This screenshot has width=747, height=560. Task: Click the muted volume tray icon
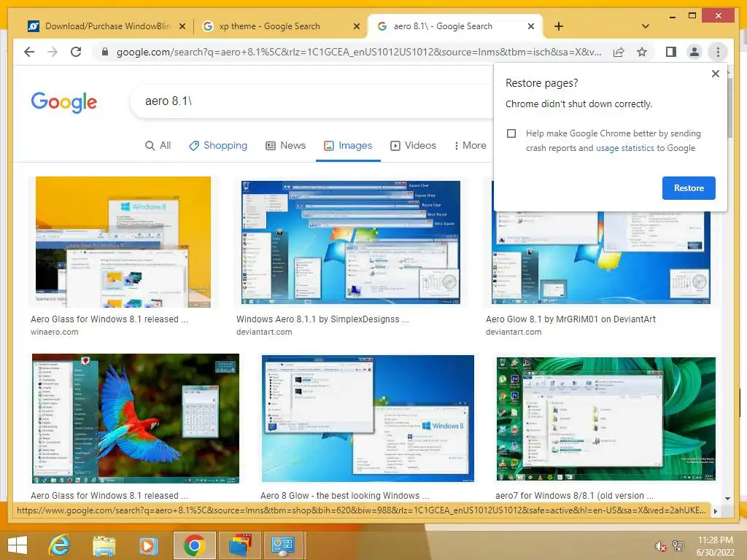(x=659, y=545)
